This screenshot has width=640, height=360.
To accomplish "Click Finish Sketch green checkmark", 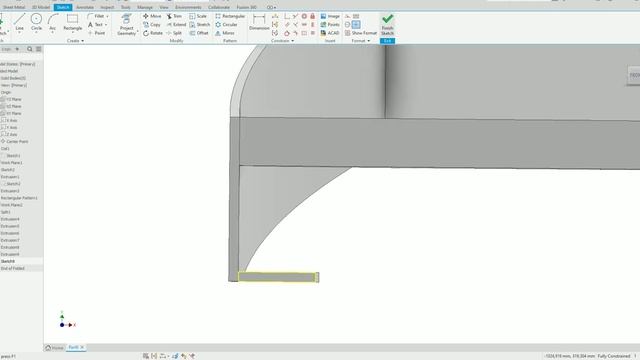I will [387, 24].
